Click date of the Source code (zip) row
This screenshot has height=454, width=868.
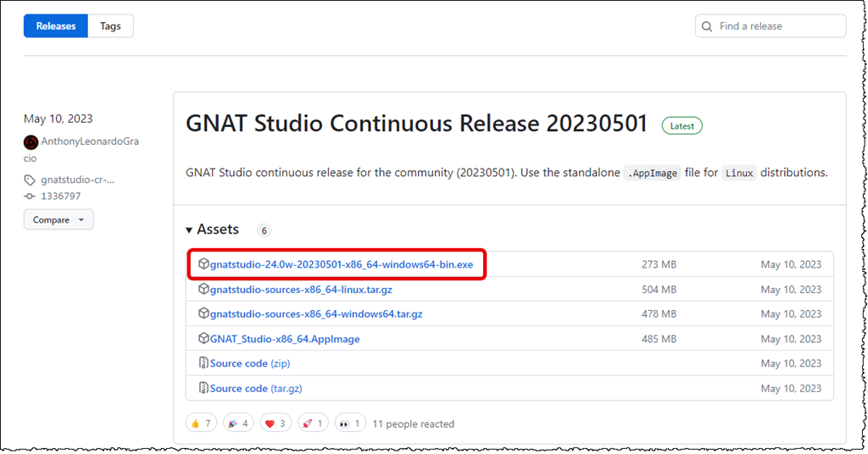[x=791, y=363]
